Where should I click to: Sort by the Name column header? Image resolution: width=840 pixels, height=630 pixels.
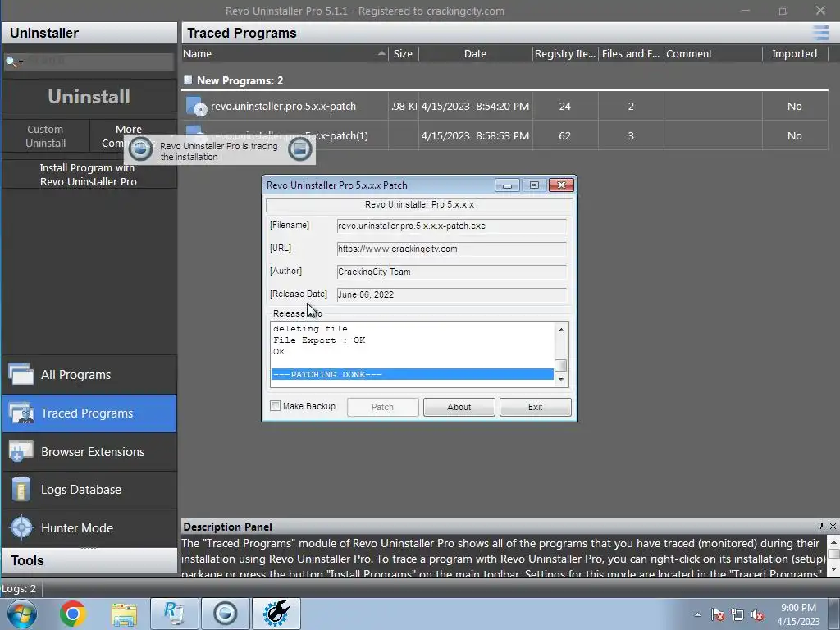click(284, 53)
